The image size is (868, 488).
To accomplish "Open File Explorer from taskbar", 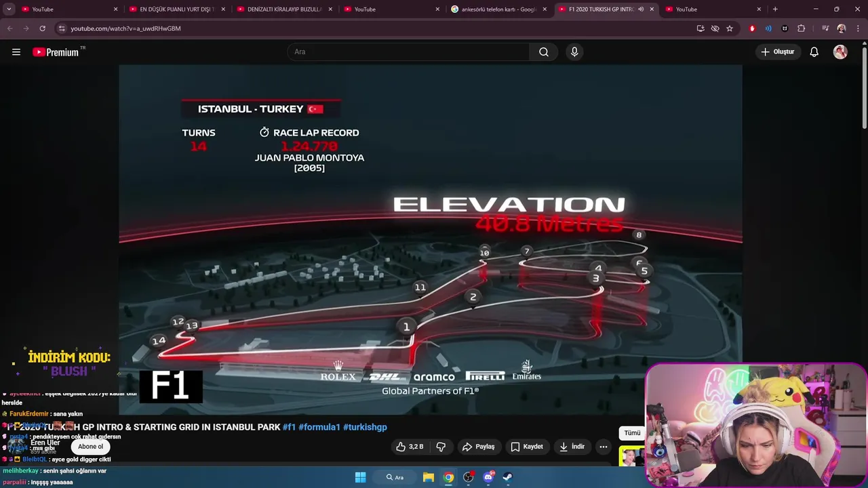I will click(x=429, y=477).
